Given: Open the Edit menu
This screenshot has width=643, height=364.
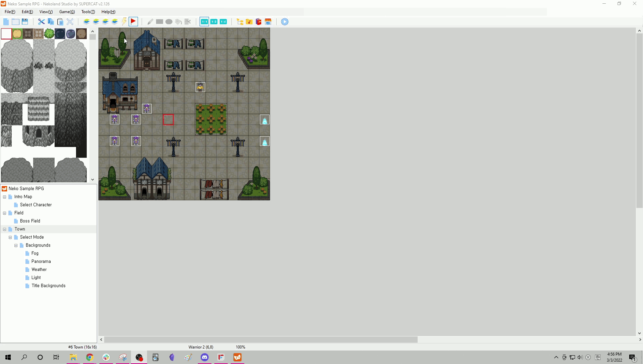Looking at the screenshot, I should [27, 12].
